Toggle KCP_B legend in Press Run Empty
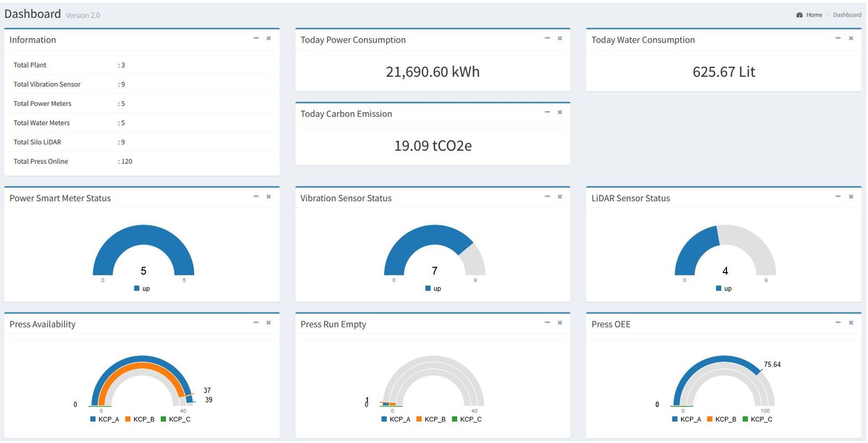 click(431, 419)
